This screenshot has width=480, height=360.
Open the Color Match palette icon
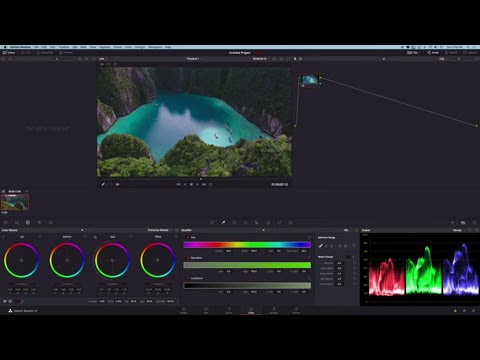(x=17, y=222)
